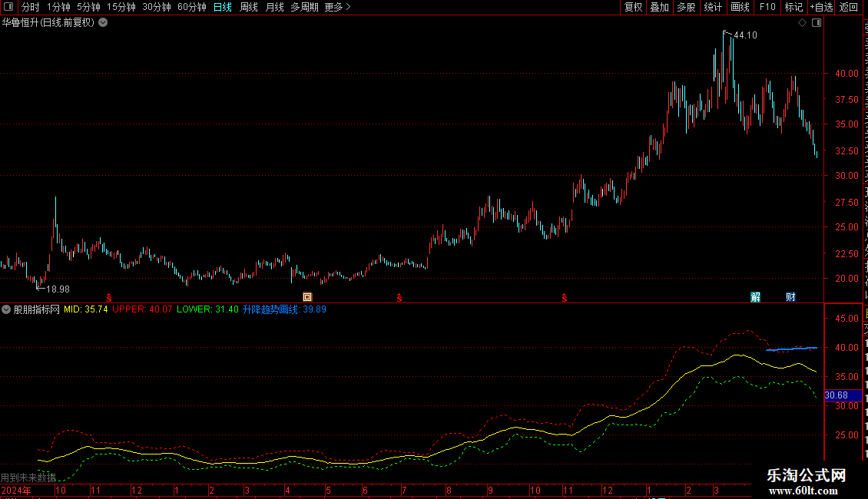Select the 1分钟 period

[58, 7]
